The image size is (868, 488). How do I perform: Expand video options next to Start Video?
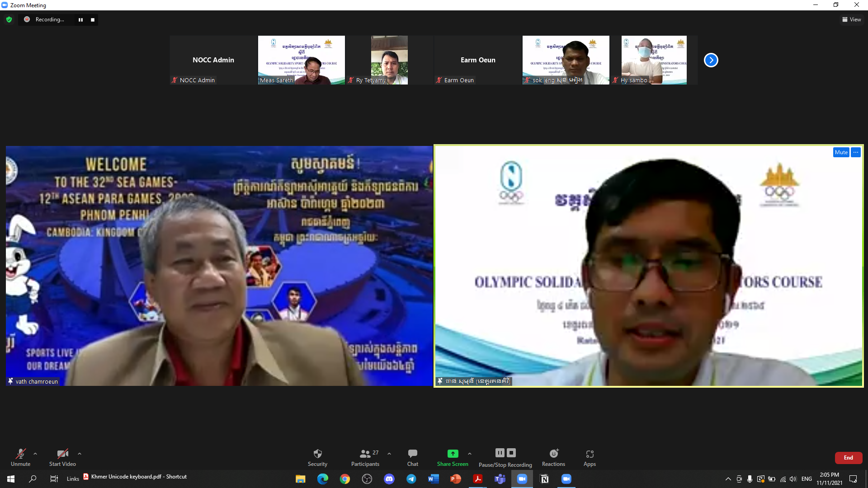click(x=80, y=454)
